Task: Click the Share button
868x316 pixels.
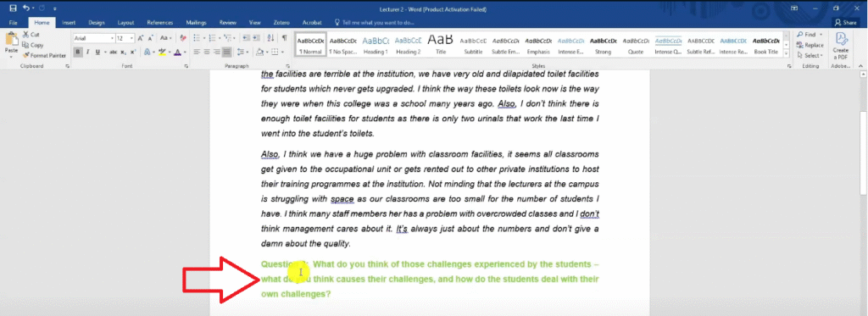Action: [x=846, y=23]
